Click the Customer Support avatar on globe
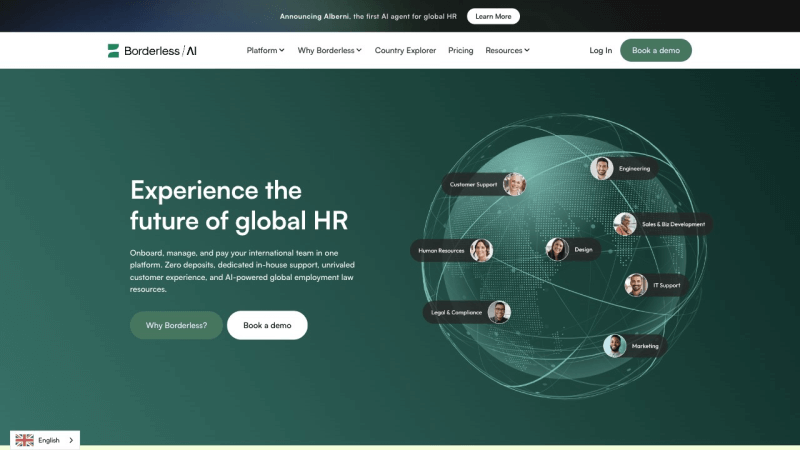The height and width of the screenshot is (450, 800). tap(514, 184)
